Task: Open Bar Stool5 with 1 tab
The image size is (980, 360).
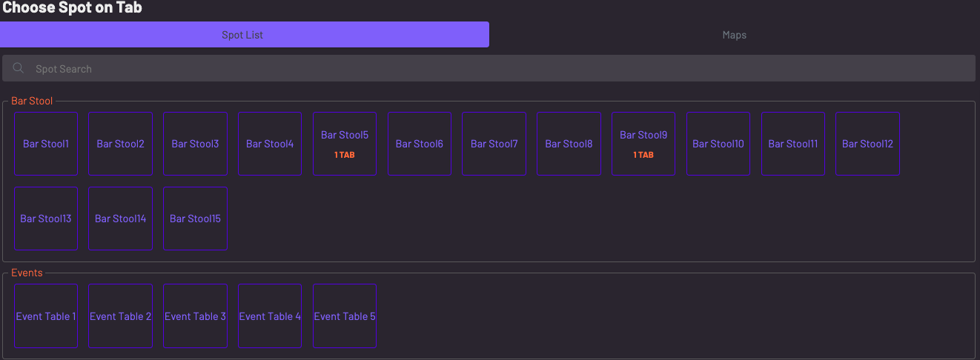Action: tap(345, 144)
